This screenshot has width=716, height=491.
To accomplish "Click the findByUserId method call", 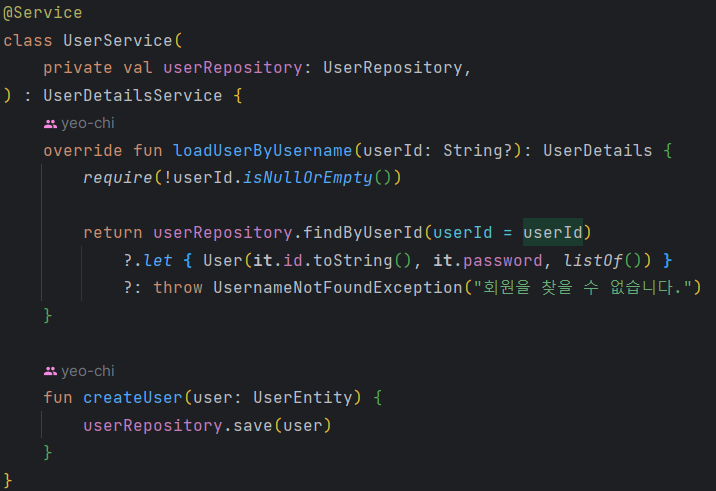I will [x=363, y=232].
